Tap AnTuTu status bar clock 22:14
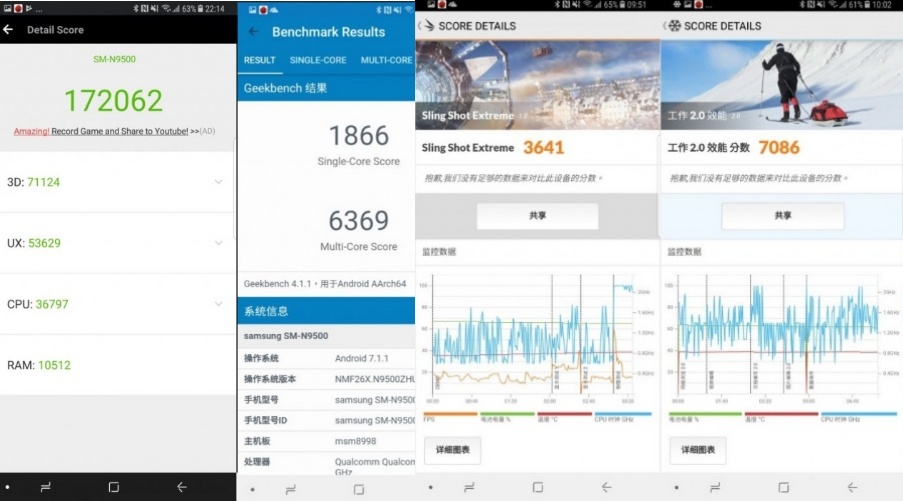The image size is (903, 501). pyautogui.click(x=214, y=9)
